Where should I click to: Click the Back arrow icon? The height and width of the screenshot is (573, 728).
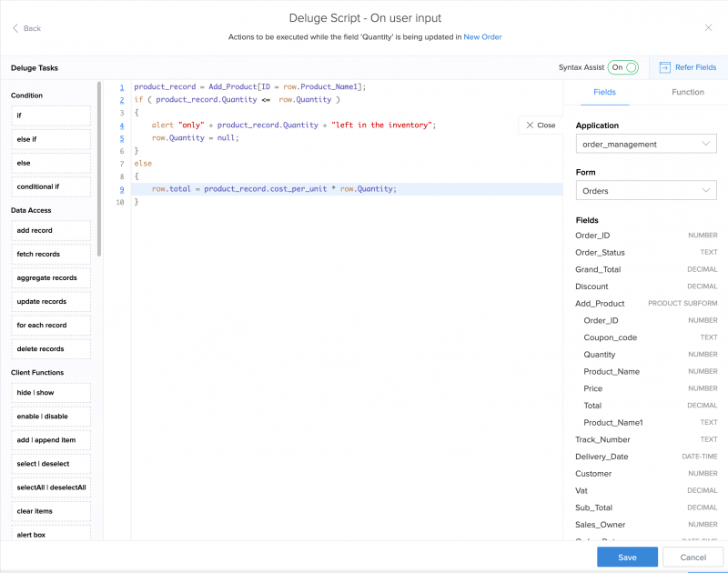pyautogui.click(x=15, y=28)
